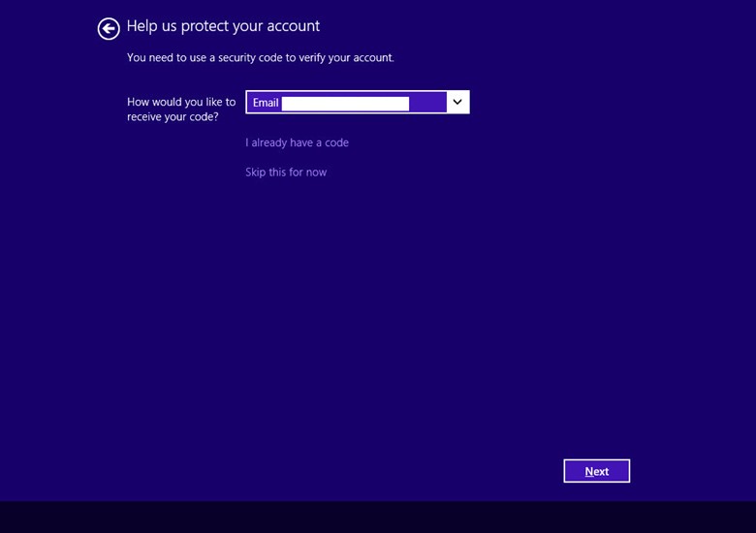Click the receive your code? label line
Viewport: 756px width, 533px height.
tap(173, 117)
